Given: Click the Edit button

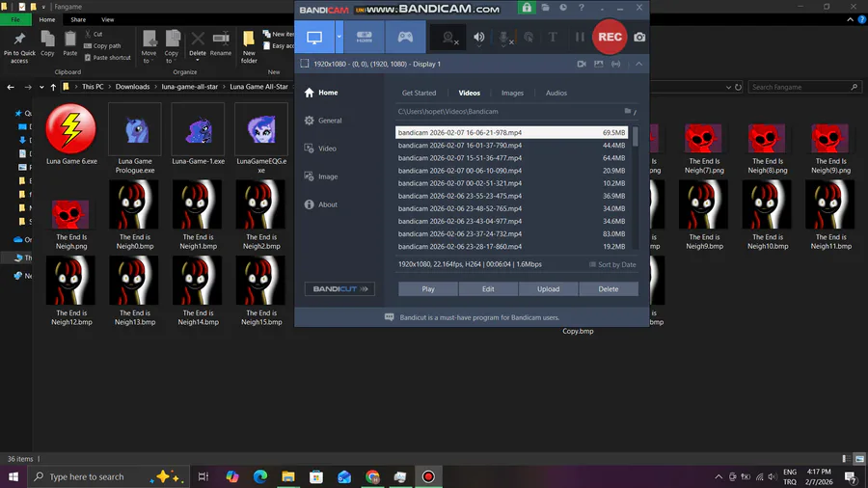Looking at the screenshot, I should pos(488,288).
